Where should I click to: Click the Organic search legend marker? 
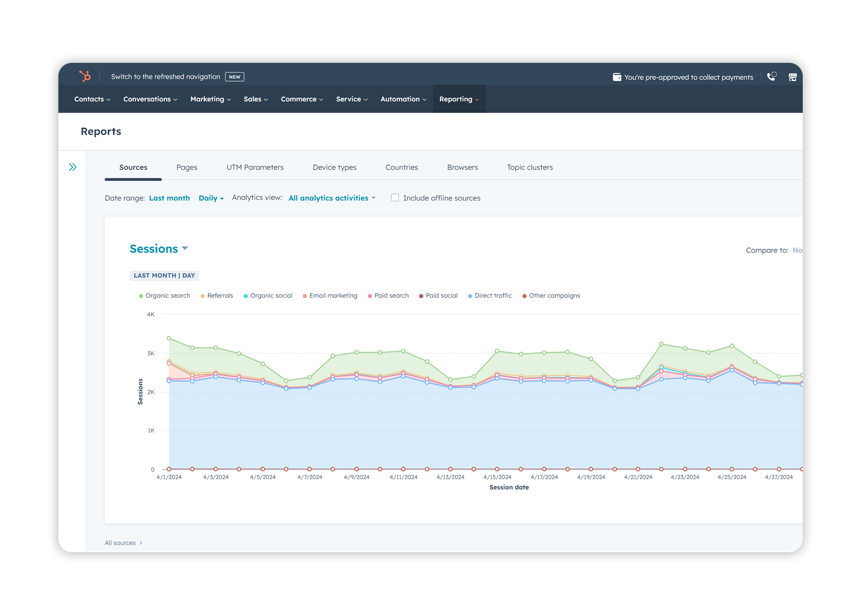click(x=141, y=295)
